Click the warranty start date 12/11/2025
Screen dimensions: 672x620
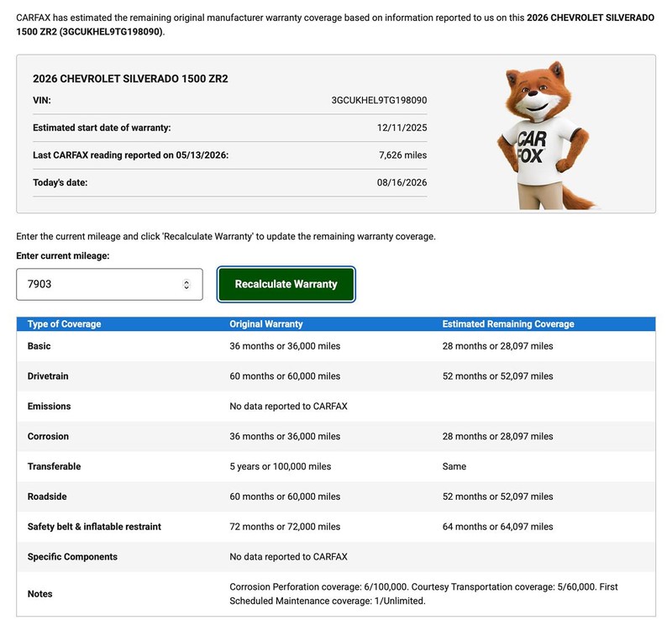pos(402,128)
